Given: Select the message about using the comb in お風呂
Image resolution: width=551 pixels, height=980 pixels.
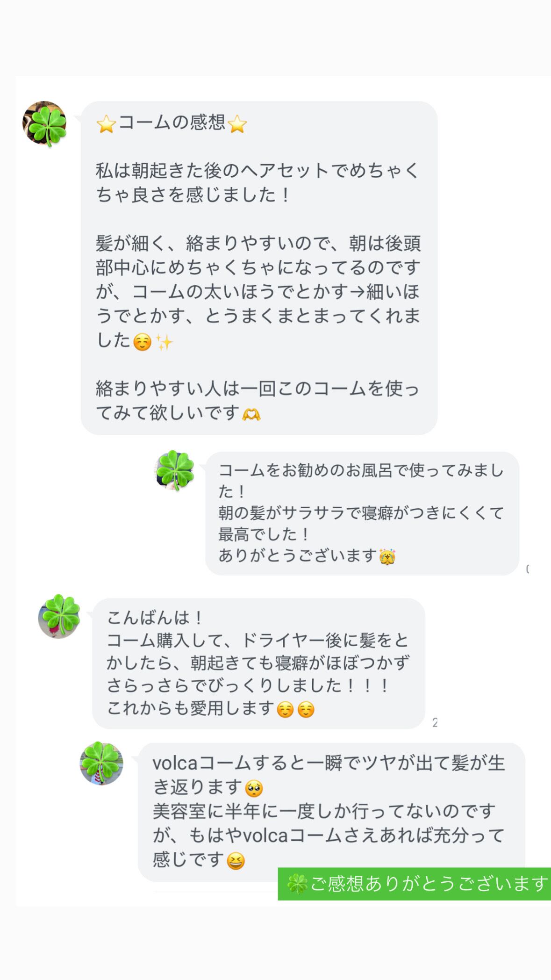Looking at the screenshot, I should coord(362,513).
